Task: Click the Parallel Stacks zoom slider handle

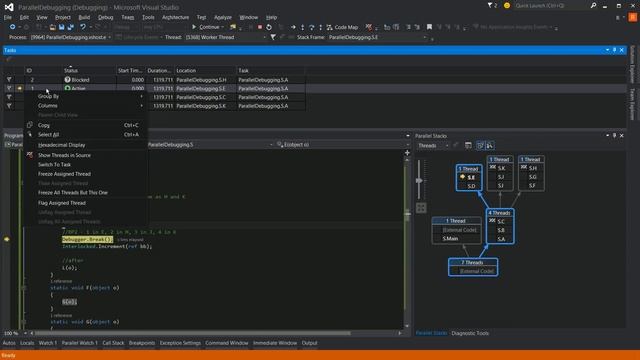Action: tap(419, 180)
